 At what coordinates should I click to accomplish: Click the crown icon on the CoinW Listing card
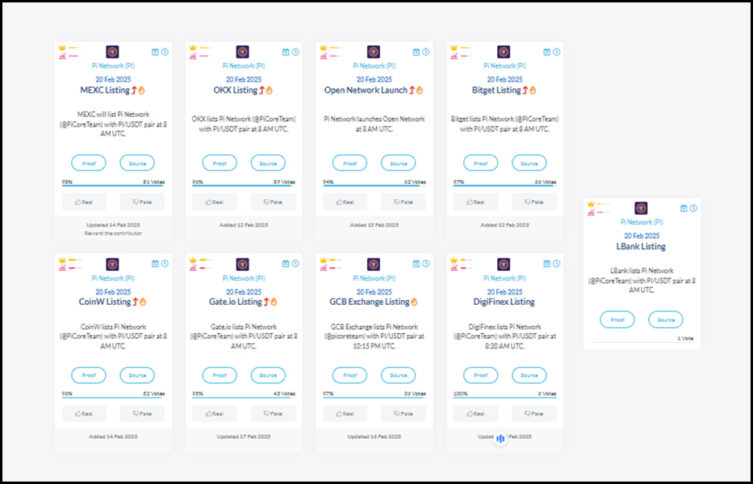click(x=62, y=260)
